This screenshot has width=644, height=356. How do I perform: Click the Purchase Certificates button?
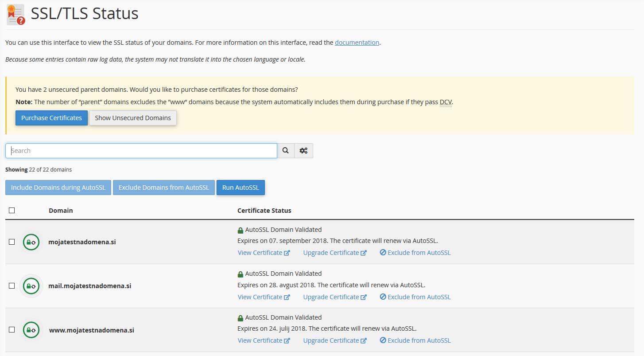point(51,118)
